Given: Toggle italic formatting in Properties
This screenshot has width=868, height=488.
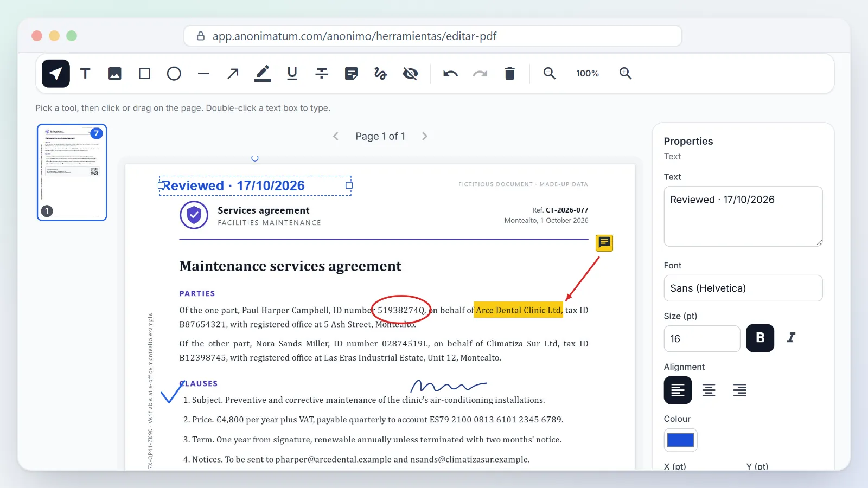Looking at the screenshot, I should [791, 338].
